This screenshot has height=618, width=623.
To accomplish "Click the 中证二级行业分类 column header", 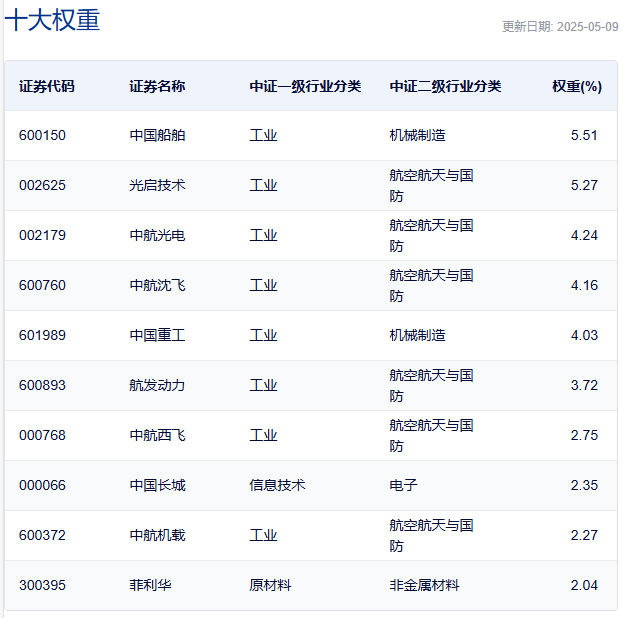I will point(445,86).
